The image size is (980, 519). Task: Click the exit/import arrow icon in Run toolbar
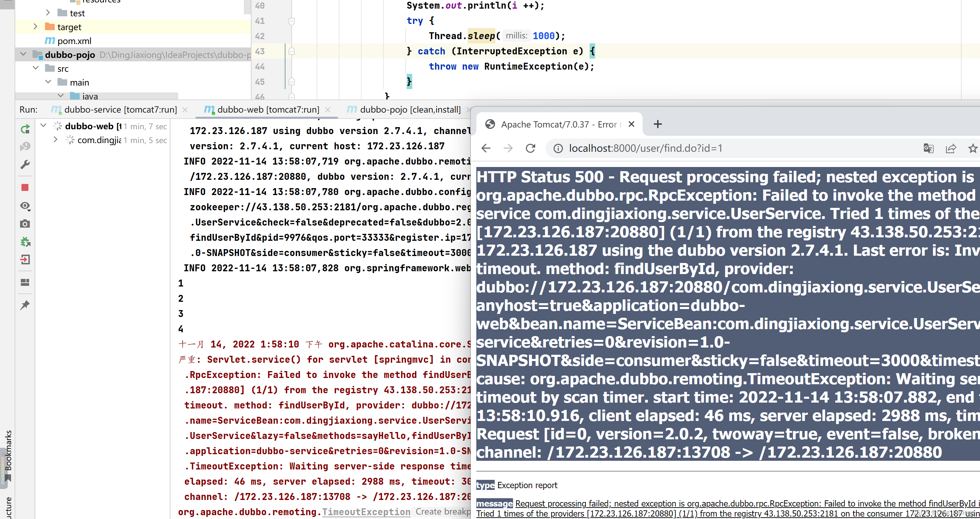point(25,260)
